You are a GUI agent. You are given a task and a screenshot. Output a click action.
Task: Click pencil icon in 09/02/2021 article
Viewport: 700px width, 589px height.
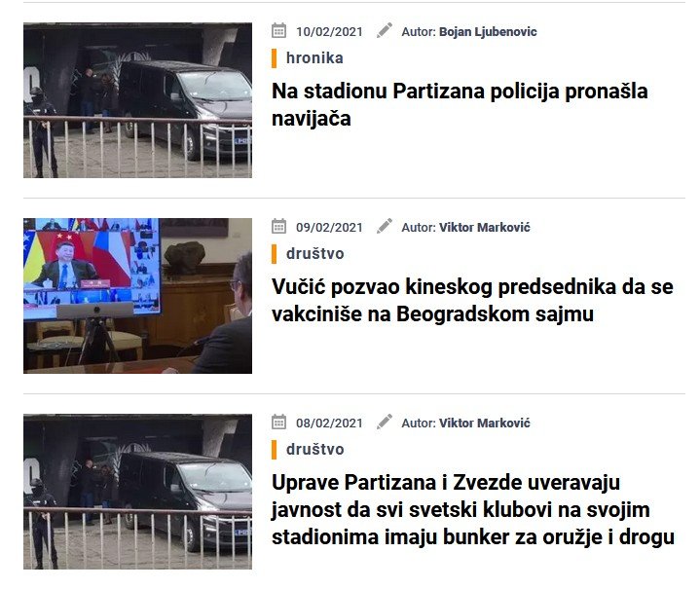(384, 226)
